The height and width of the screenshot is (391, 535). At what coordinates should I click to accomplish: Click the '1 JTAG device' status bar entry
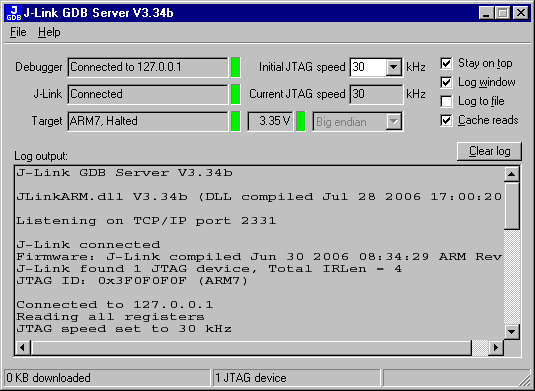297,378
